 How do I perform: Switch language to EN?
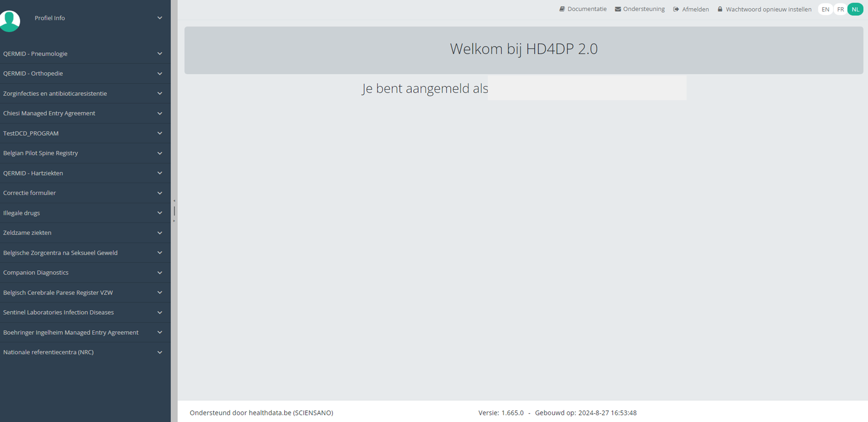click(825, 9)
